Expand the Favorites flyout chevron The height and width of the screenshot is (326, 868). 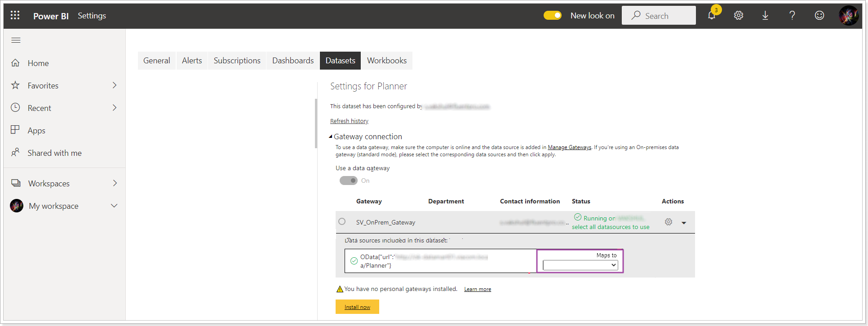[x=115, y=85]
